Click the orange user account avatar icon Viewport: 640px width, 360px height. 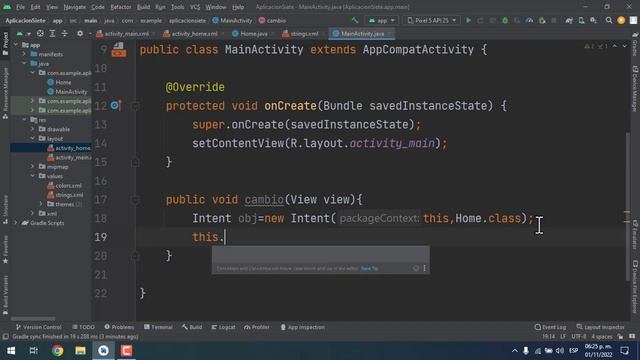[621, 20]
